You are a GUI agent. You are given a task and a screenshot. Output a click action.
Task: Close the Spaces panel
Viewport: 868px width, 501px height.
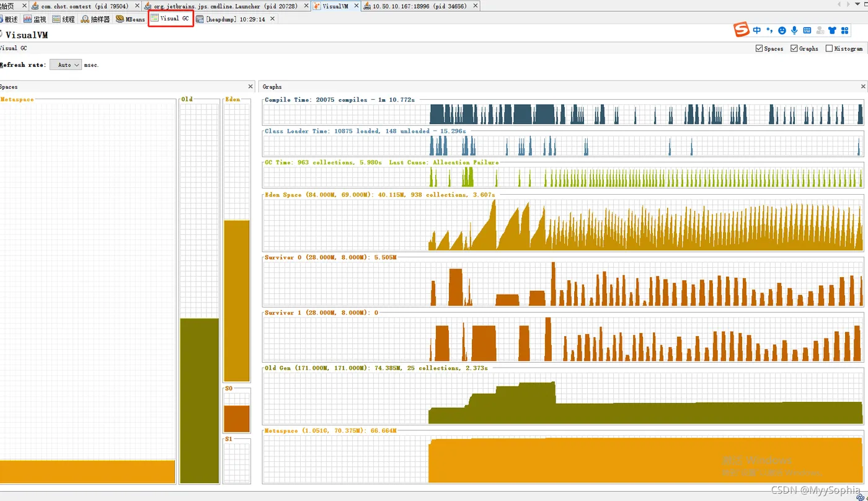[250, 87]
